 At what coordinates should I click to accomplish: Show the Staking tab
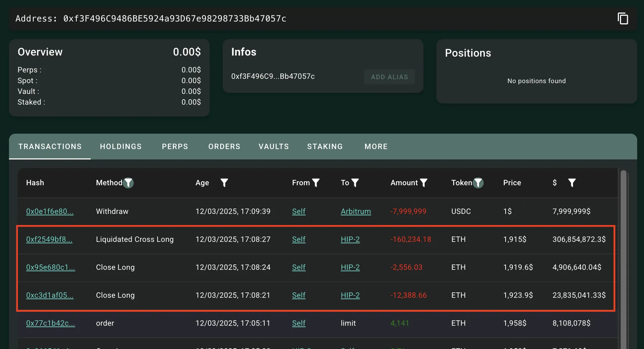click(x=325, y=147)
